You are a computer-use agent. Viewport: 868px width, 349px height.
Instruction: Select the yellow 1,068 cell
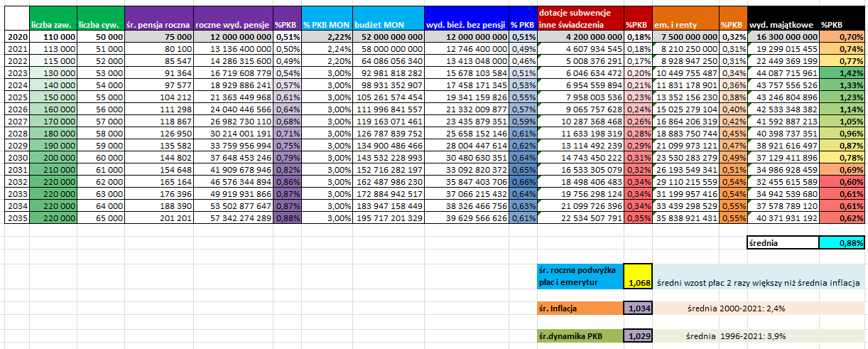(x=638, y=276)
